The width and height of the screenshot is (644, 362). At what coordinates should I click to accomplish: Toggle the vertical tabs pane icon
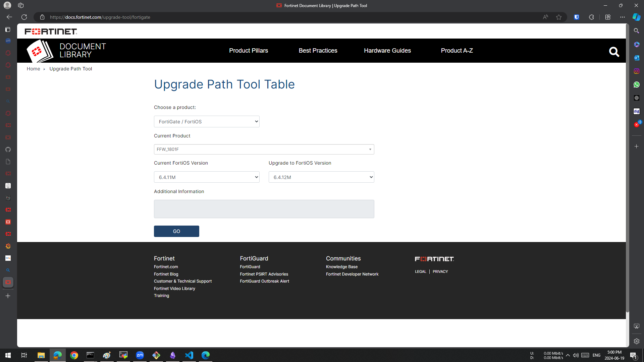8,29
